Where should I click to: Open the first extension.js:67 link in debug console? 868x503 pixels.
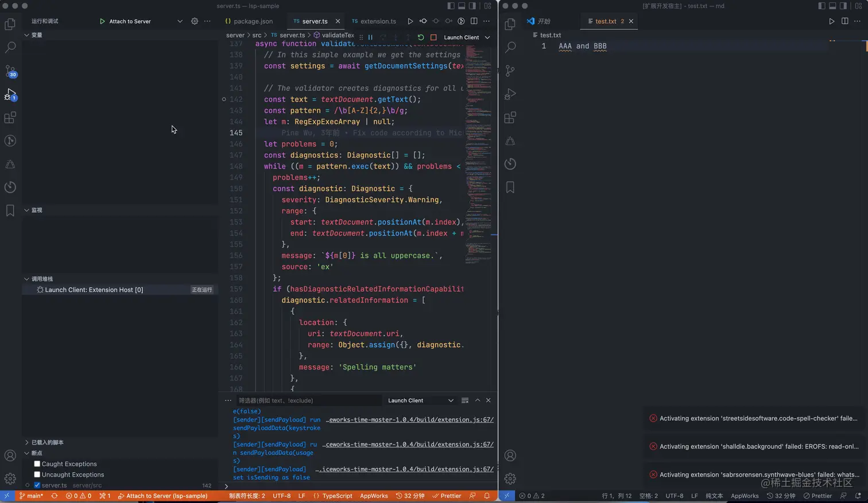pos(410,420)
